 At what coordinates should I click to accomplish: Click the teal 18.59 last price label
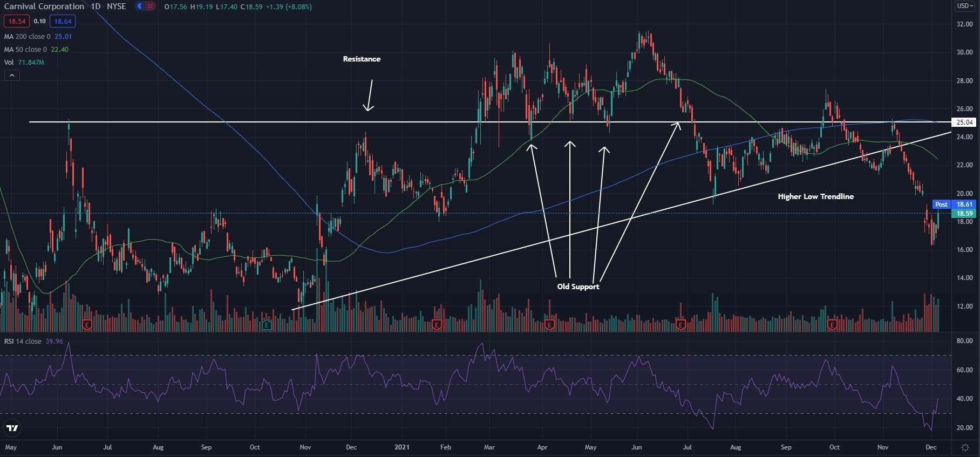tap(964, 214)
